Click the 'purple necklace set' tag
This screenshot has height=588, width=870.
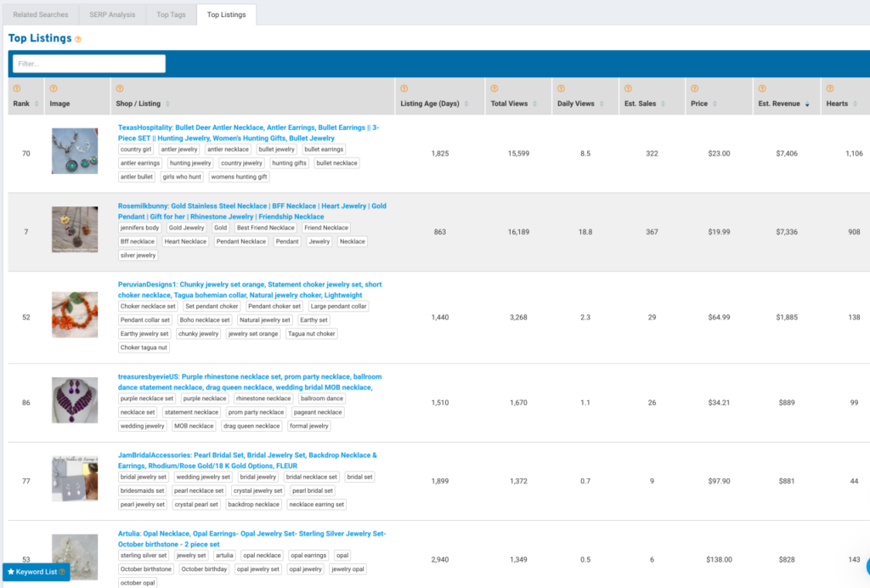147,399
